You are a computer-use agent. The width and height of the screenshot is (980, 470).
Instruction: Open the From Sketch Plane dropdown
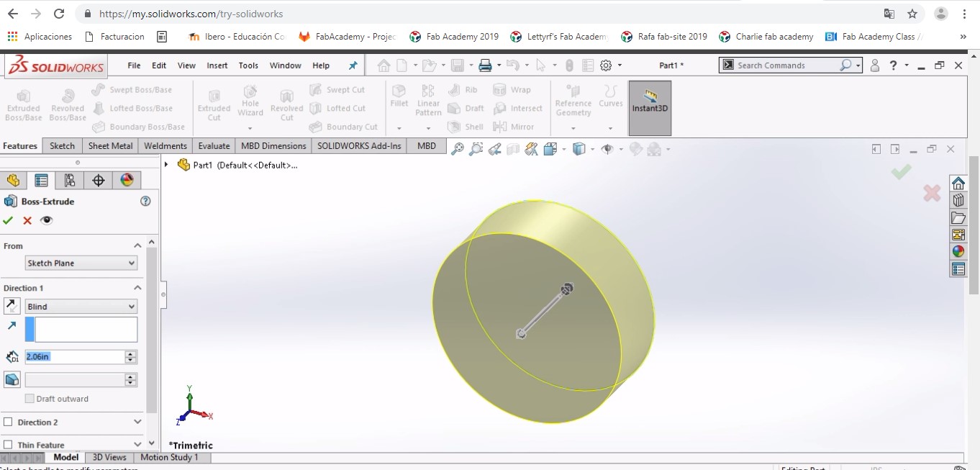(x=81, y=263)
